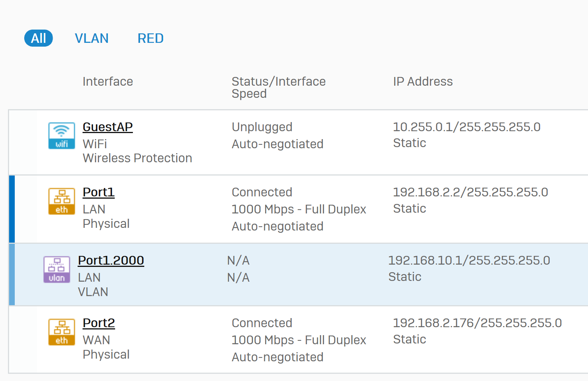Click the 192.168.2.176 IP address of Port2

pos(435,323)
